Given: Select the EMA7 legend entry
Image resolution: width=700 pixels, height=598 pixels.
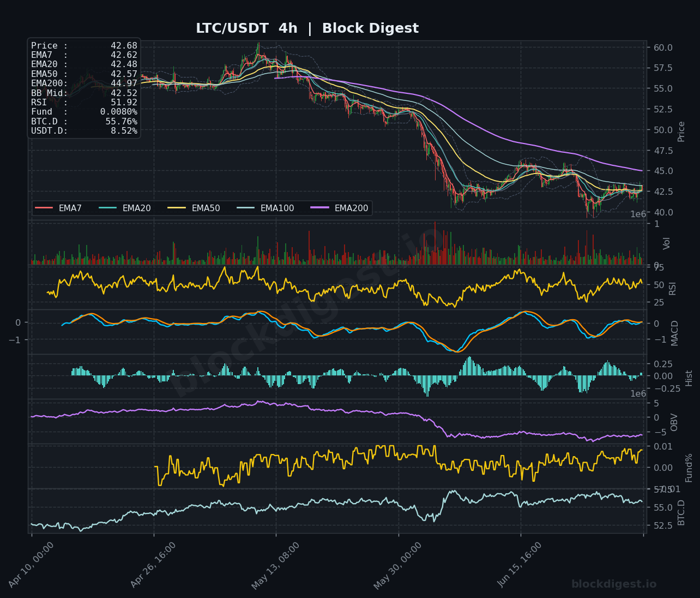Looking at the screenshot, I should [x=58, y=208].
